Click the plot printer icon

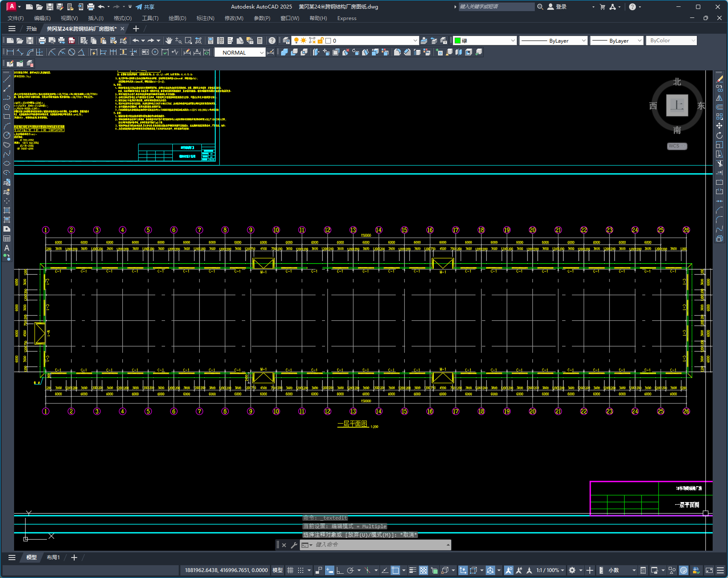coord(42,41)
